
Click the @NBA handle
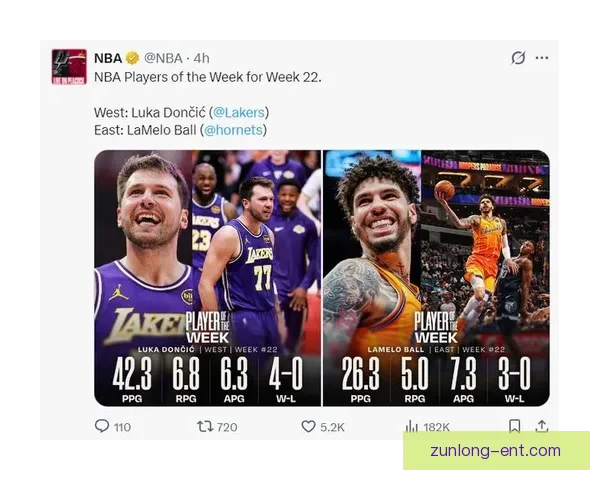[x=163, y=58]
